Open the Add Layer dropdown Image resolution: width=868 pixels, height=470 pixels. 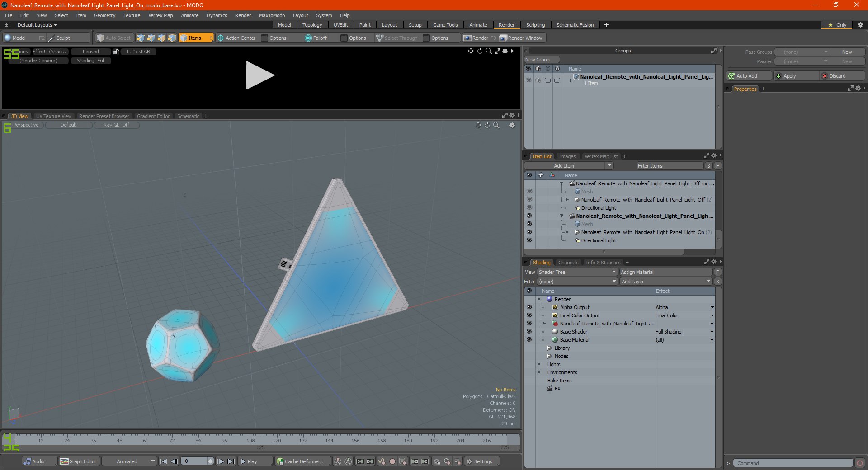(666, 282)
